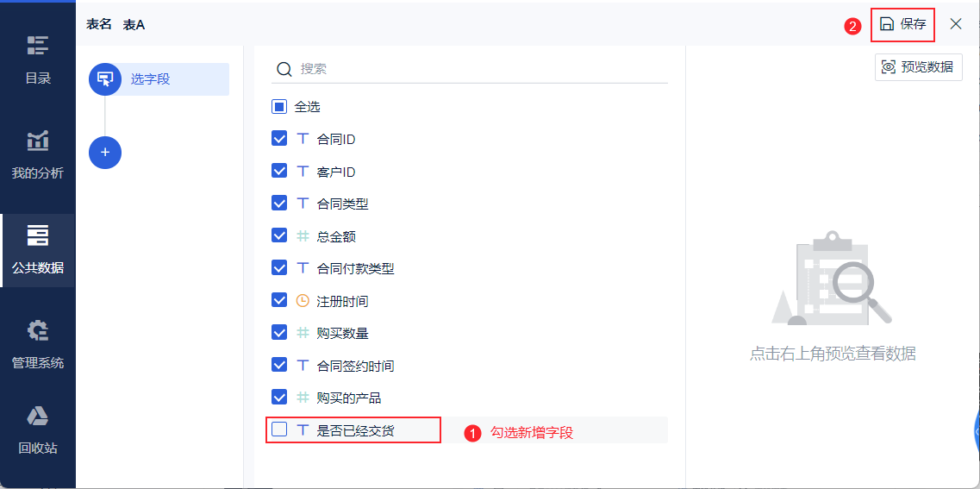The width and height of the screenshot is (980, 489).
Task: Open the 目录 directory sidebar icon
Action: click(x=38, y=47)
